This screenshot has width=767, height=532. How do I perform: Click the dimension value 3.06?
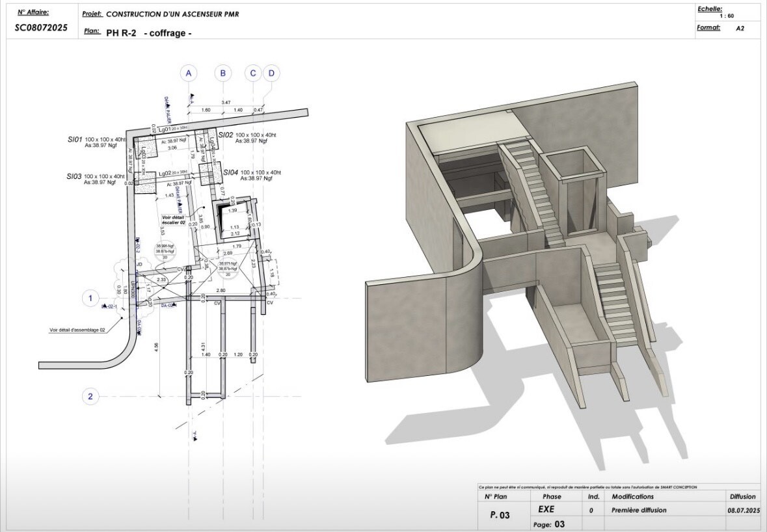point(172,148)
